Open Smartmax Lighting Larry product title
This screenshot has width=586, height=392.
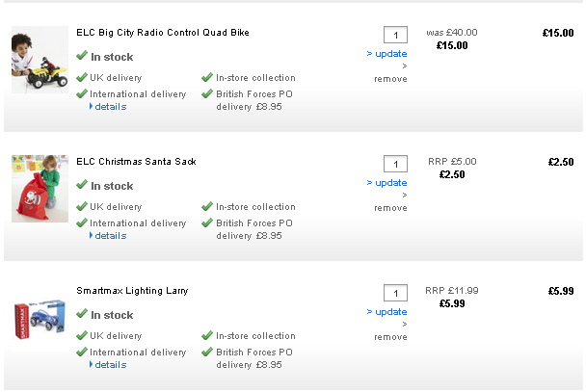coord(132,291)
